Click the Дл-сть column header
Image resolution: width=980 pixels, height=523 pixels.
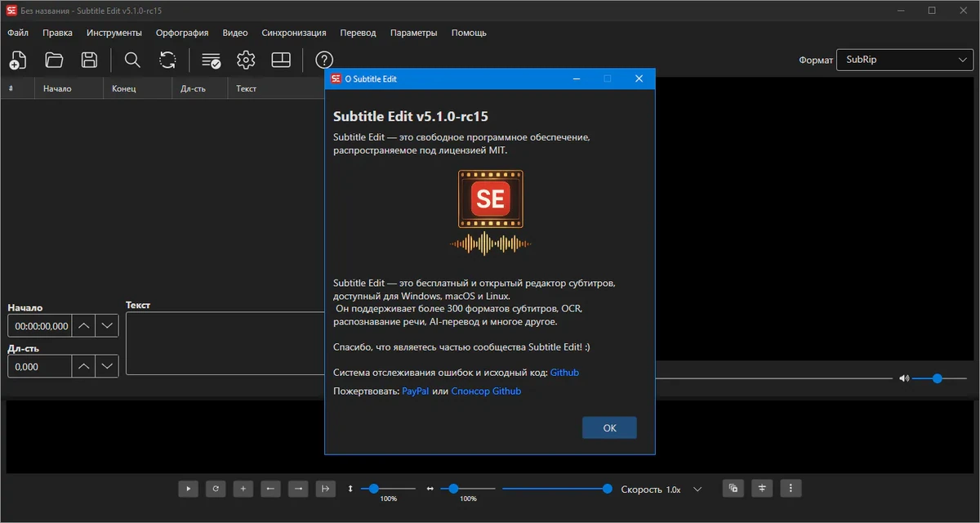tap(199, 88)
